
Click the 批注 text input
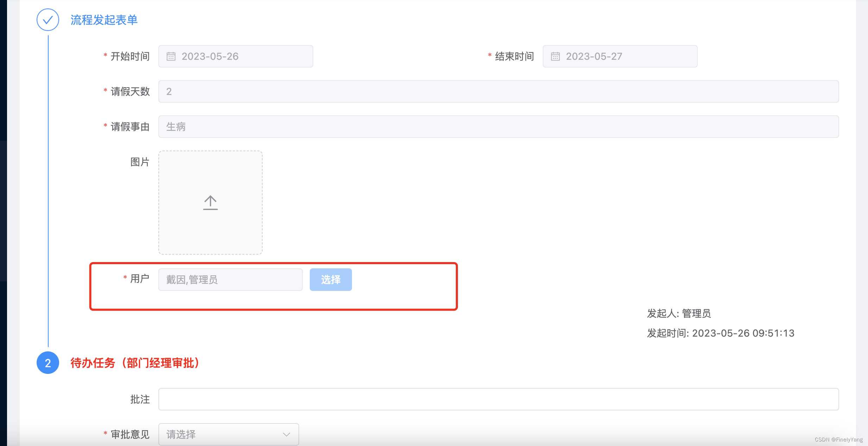point(498,399)
